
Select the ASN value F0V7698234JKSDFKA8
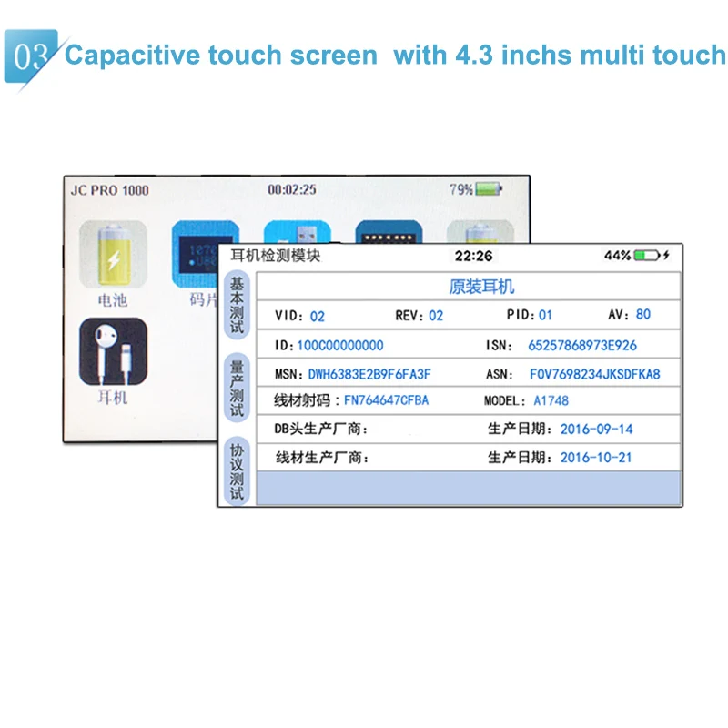[x=595, y=374]
